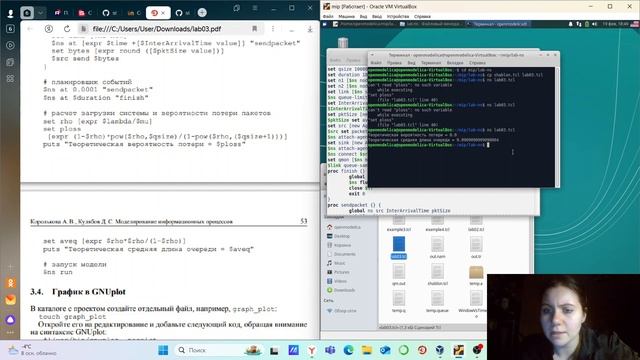Open VirtualBox Справка menu
The height and width of the screenshot is (360, 640).
pos(422,17)
